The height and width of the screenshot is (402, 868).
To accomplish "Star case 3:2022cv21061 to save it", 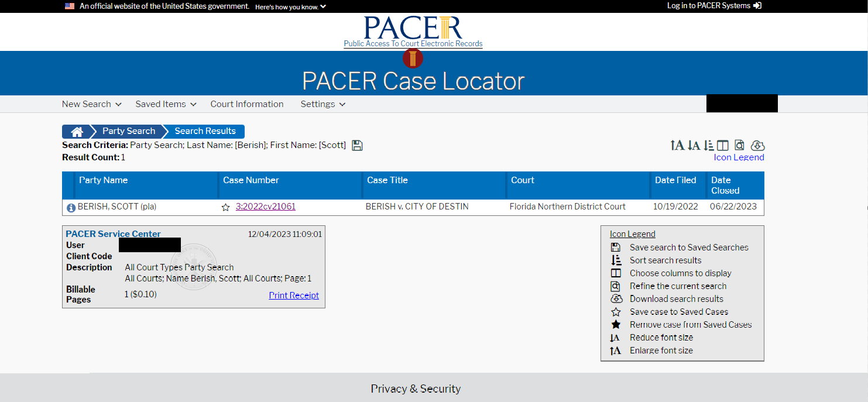I will 226,207.
